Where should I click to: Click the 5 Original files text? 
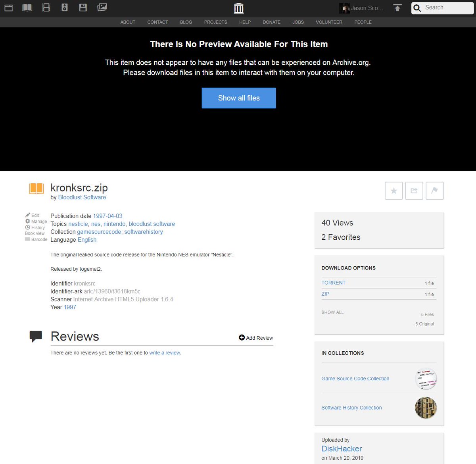pos(424,324)
